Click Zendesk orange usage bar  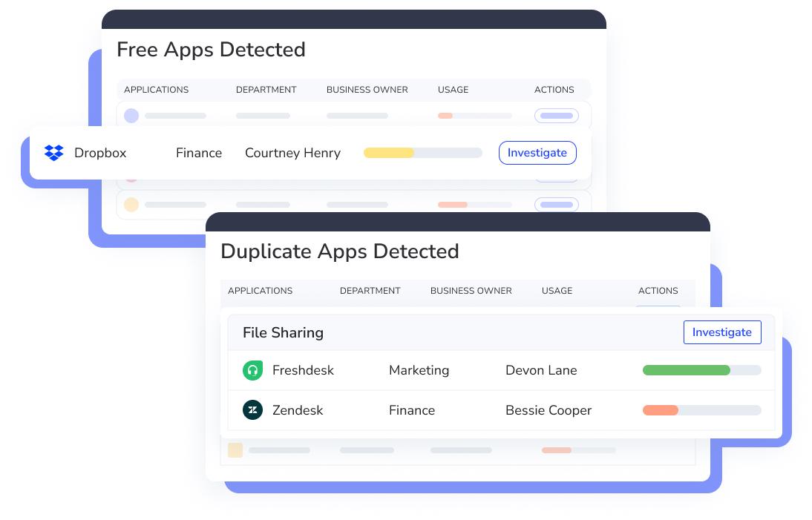click(x=701, y=410)
